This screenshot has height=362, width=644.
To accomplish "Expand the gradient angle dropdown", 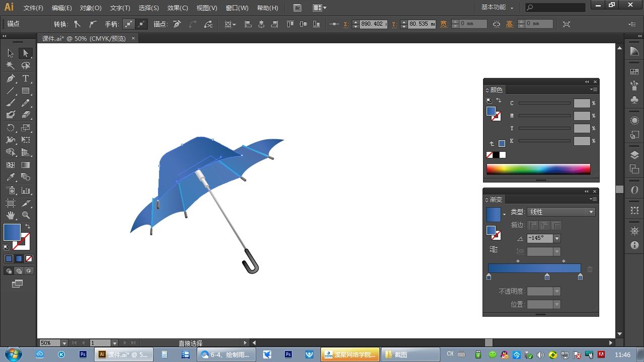I will [557, 238].
